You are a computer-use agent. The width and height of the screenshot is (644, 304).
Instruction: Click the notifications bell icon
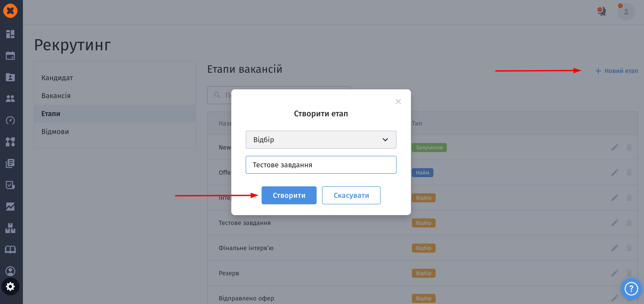(602, 11)
